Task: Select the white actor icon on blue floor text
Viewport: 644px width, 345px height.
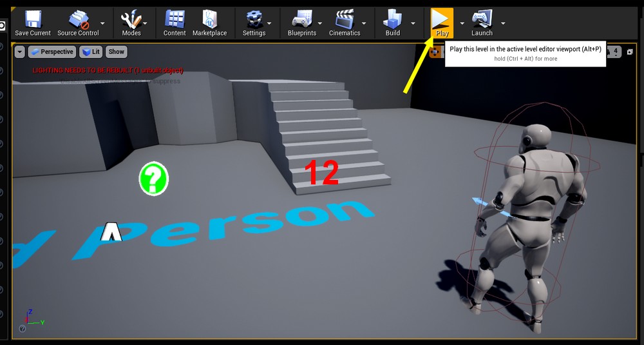Action: (x=111, y=232)
